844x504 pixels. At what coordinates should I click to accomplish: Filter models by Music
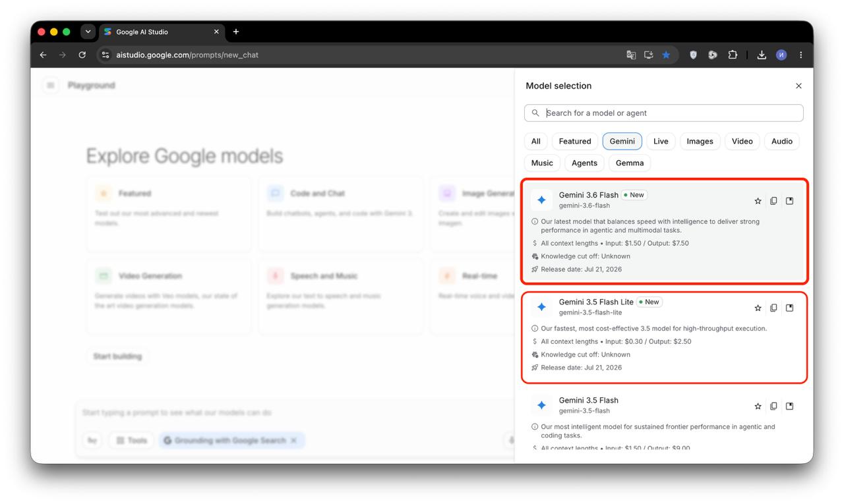coord(542,163)
